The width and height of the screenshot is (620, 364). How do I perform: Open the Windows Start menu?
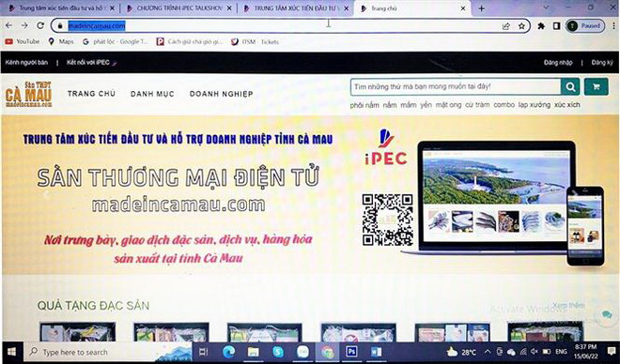click(11, 352)
